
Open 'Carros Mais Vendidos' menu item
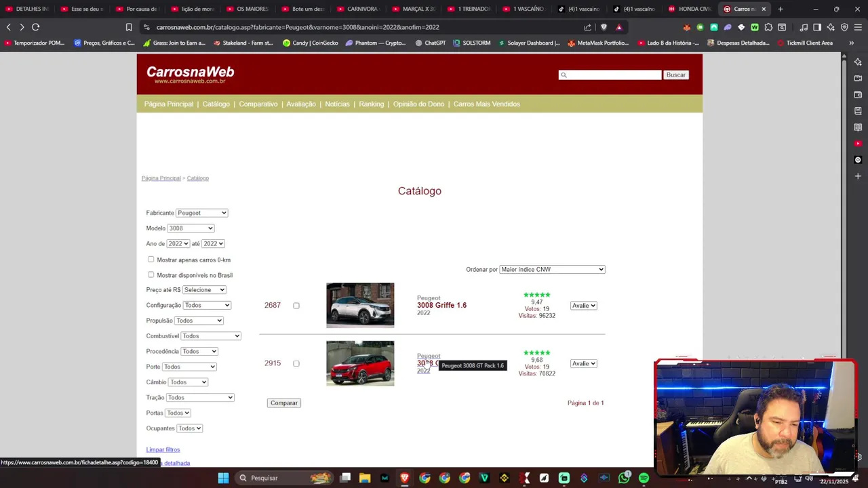(x=487, y=104)
